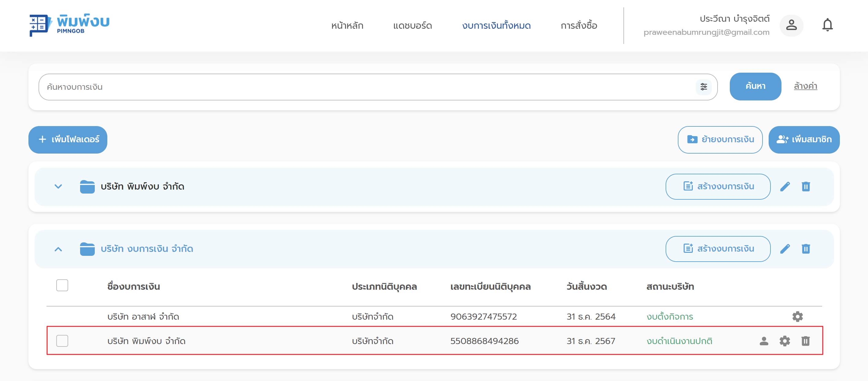Open search filter options icon
Image resolution: width=868 pixels, height=381 pixels.
pyautogui.click(x=704, y=87)
